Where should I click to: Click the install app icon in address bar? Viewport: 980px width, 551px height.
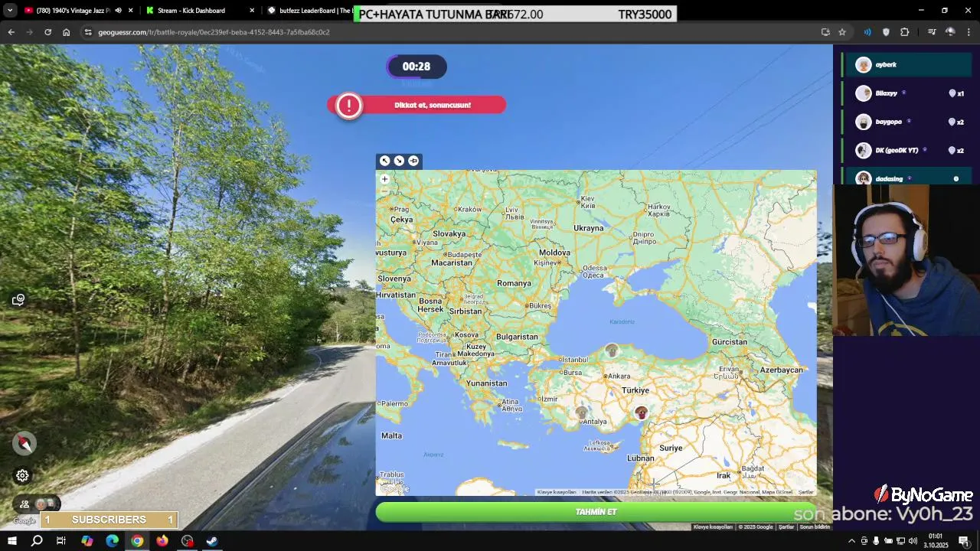point(825,32)
